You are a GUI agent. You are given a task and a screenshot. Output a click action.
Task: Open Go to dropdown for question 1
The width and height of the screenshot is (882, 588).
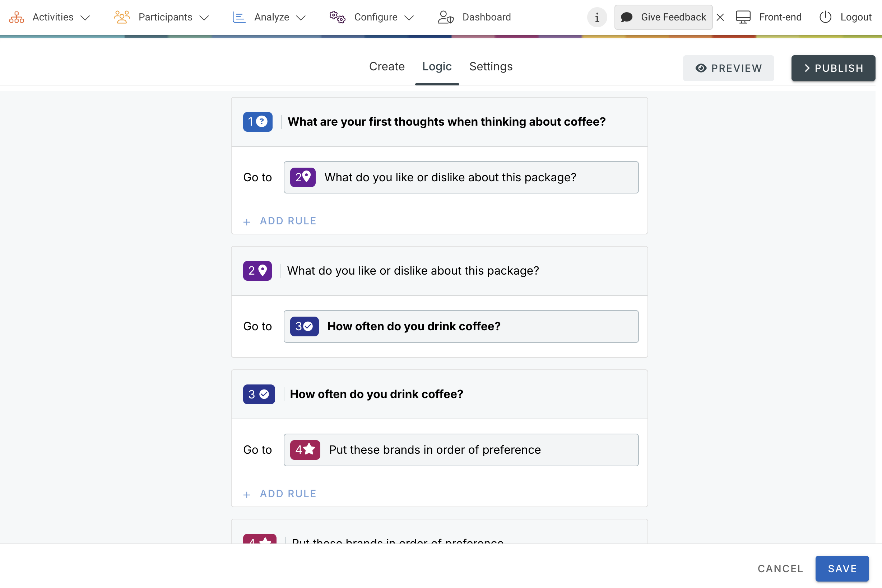coord(461,177)
